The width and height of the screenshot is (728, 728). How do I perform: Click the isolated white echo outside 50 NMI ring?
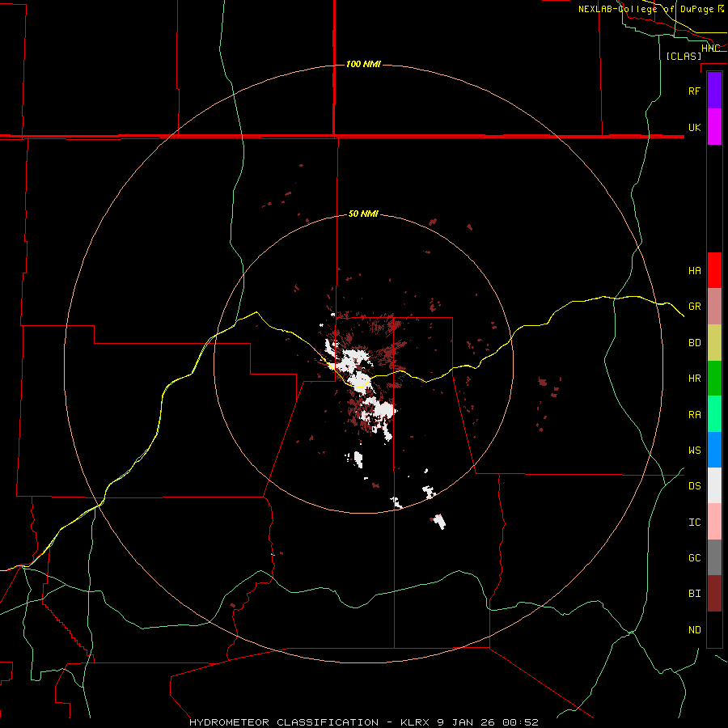[439, 522]
